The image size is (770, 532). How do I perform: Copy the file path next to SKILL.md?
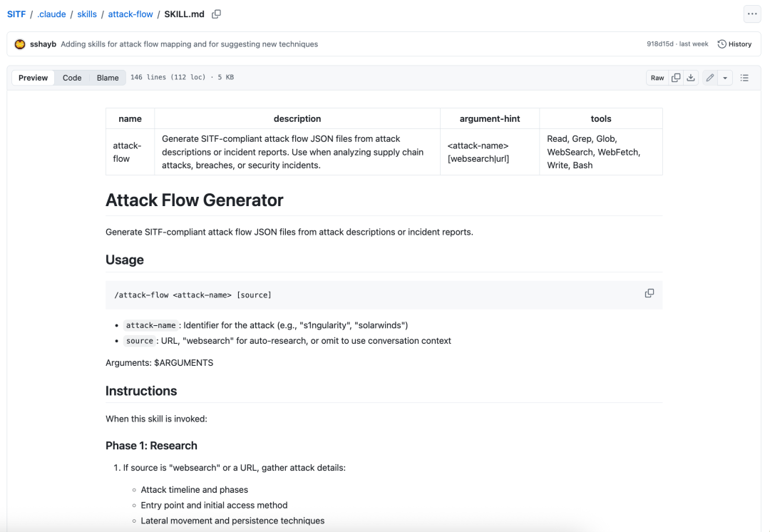pos(217,14)
